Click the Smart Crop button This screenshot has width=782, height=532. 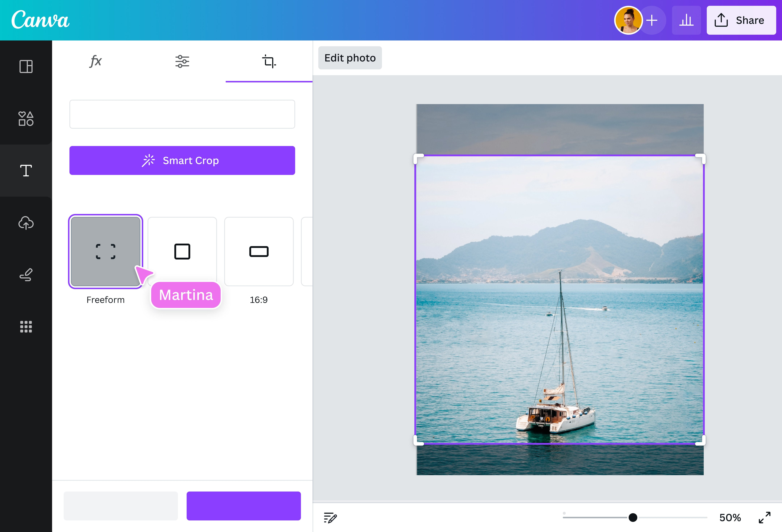click(182, 160)
